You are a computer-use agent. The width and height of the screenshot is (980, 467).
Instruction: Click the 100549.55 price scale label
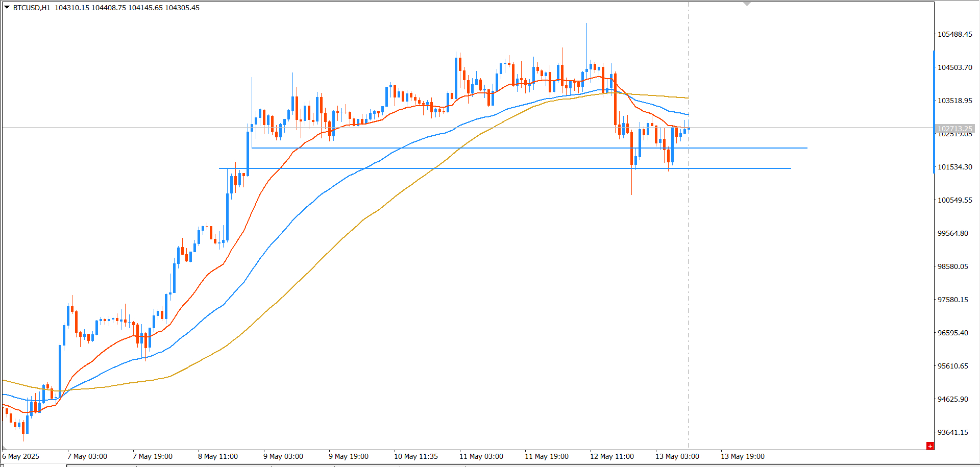point(955,200)
